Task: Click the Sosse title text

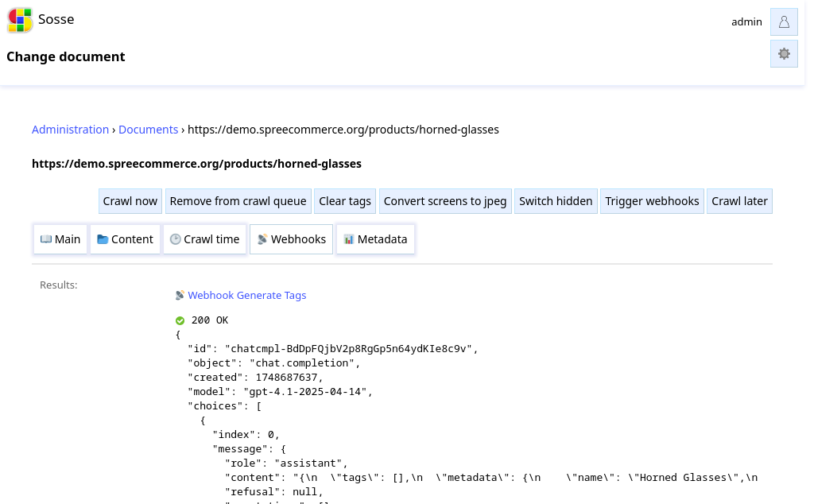Action: click(x=56, y=19)
